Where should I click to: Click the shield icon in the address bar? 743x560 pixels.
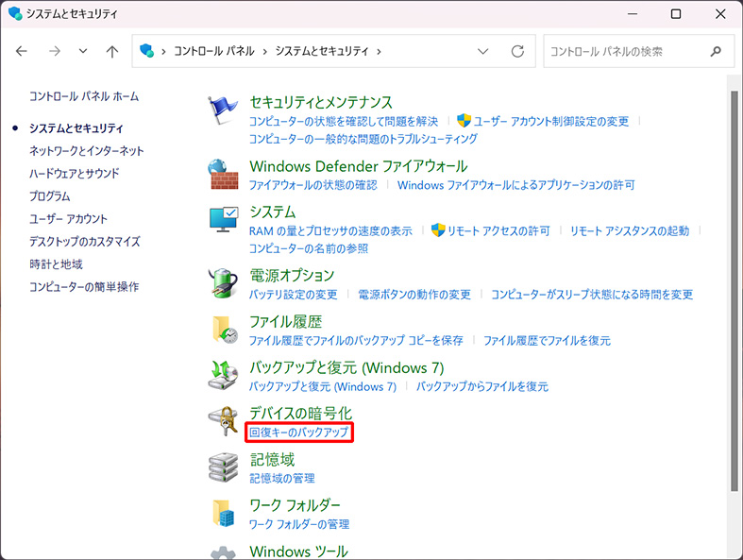[x=147, y=51]
